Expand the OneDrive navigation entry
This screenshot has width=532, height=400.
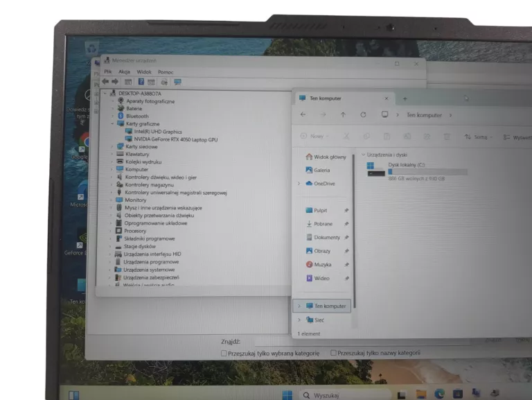coord(299,184)
